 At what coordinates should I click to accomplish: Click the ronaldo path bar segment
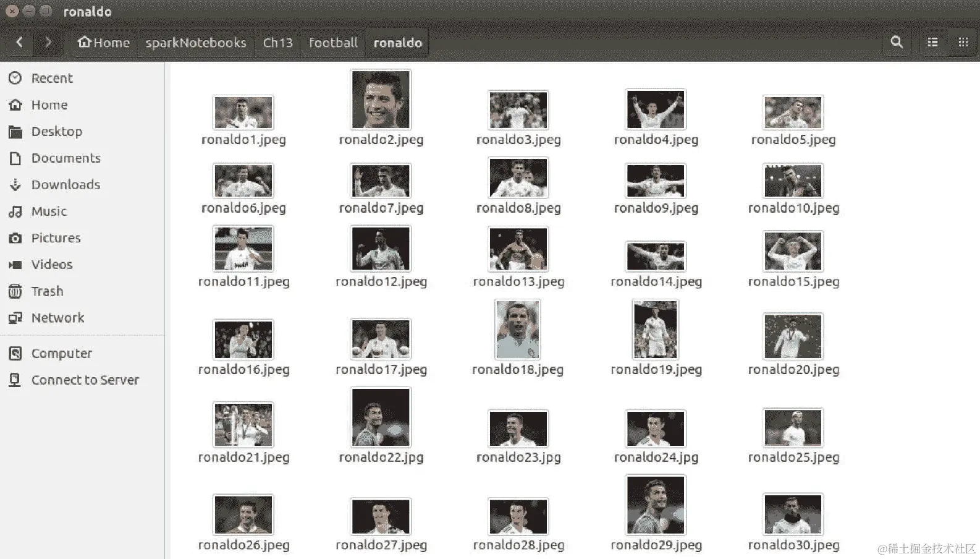point(397,42)
